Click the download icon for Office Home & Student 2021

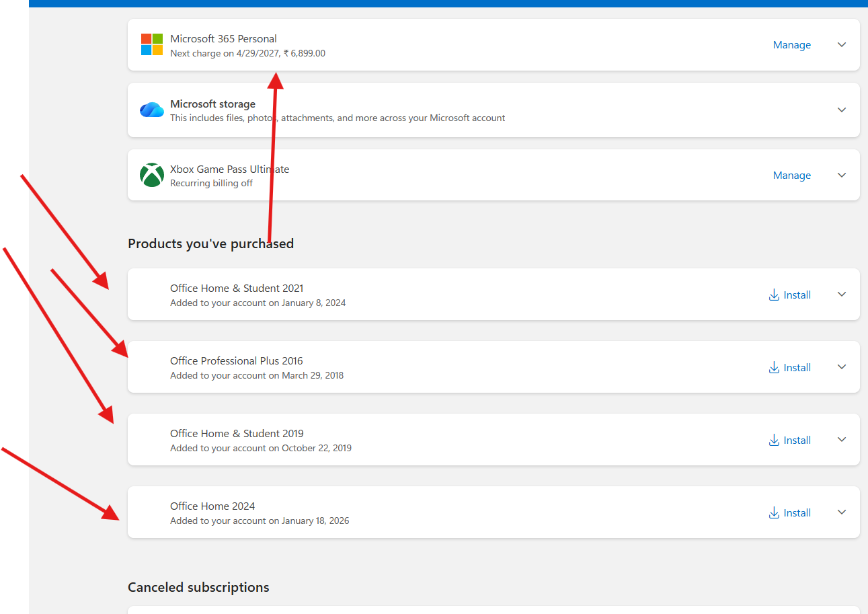(774, 295)
